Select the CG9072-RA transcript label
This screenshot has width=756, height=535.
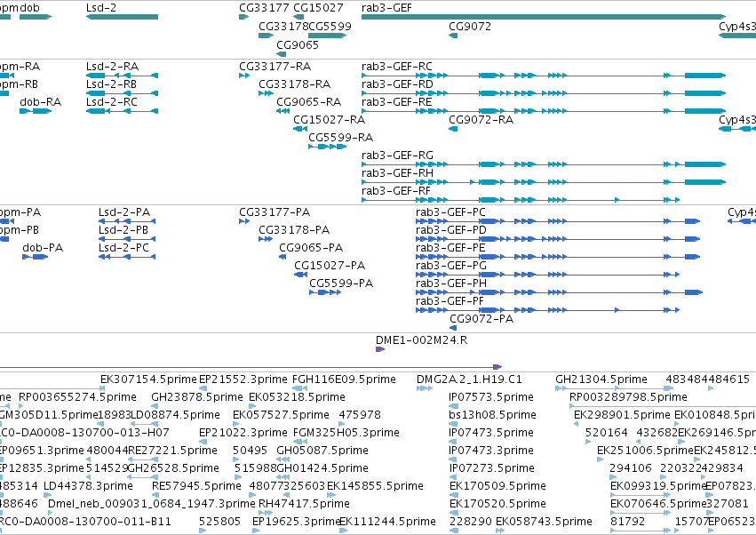click(x=481, y=120)
